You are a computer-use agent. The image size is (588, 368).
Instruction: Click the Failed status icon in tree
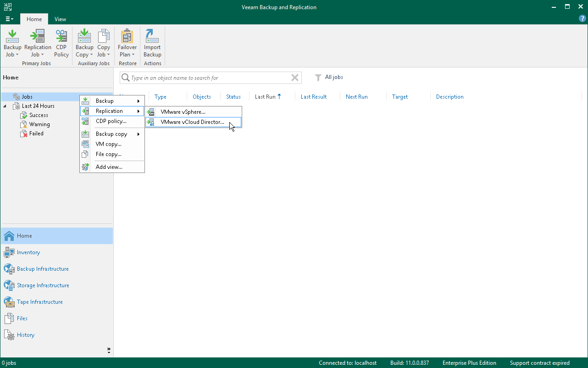24,134
